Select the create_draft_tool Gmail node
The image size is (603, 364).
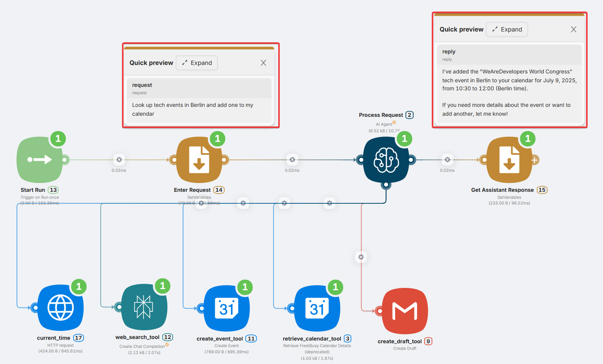404,311
